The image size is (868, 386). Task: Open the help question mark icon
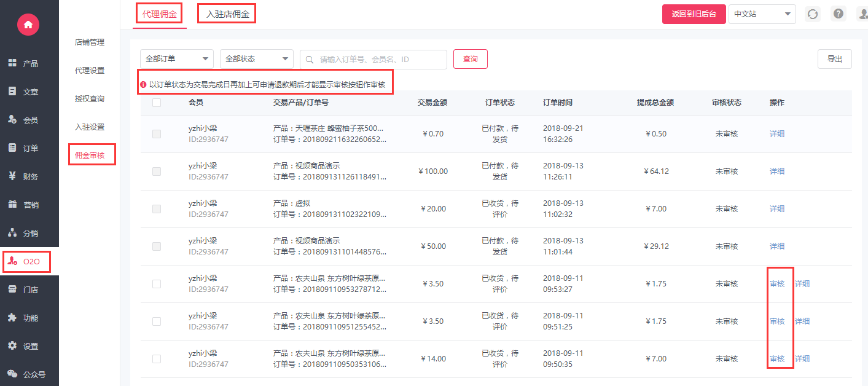click(838, 14)
